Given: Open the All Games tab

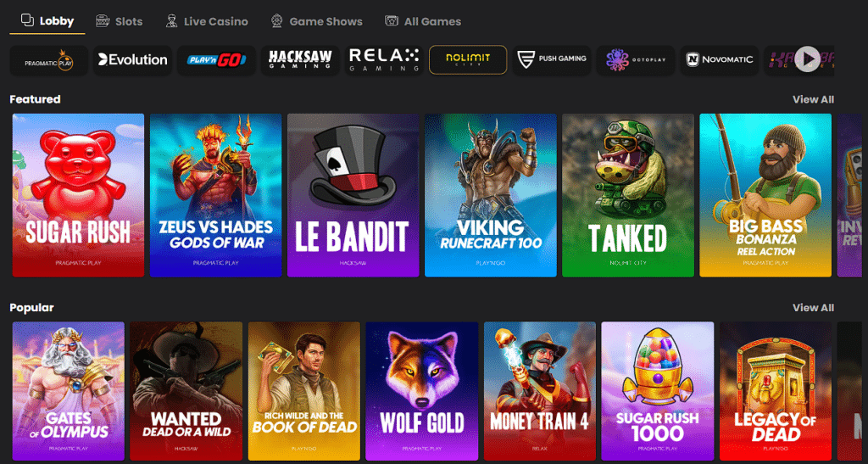Looking at the screenshot, I should point(423,21).
